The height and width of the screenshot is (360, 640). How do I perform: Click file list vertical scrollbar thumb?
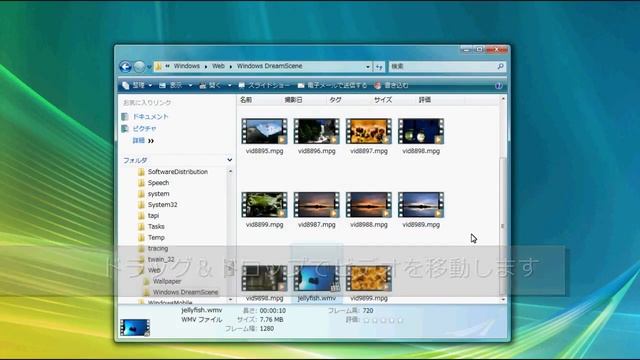(503, 227)
